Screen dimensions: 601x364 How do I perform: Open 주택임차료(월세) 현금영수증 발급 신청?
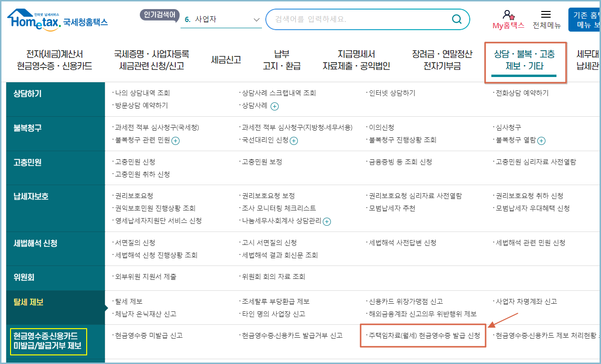tap(423, 335)
